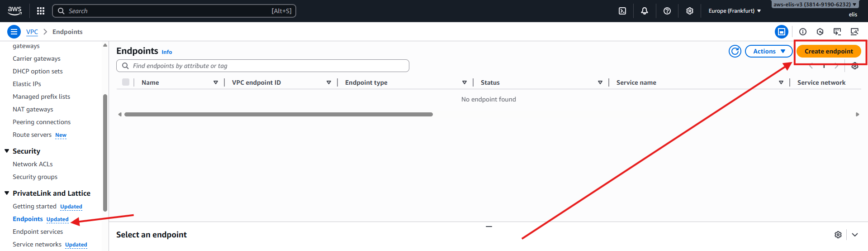Open the Actions dropdown
This screenshot has height=251, width=868.
pos(768,51)
